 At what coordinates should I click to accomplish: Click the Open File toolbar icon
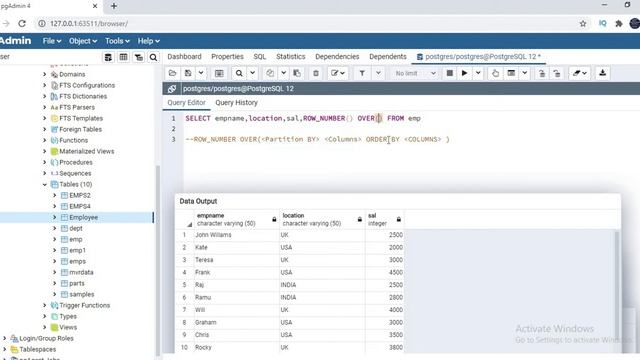click(172, 73)
